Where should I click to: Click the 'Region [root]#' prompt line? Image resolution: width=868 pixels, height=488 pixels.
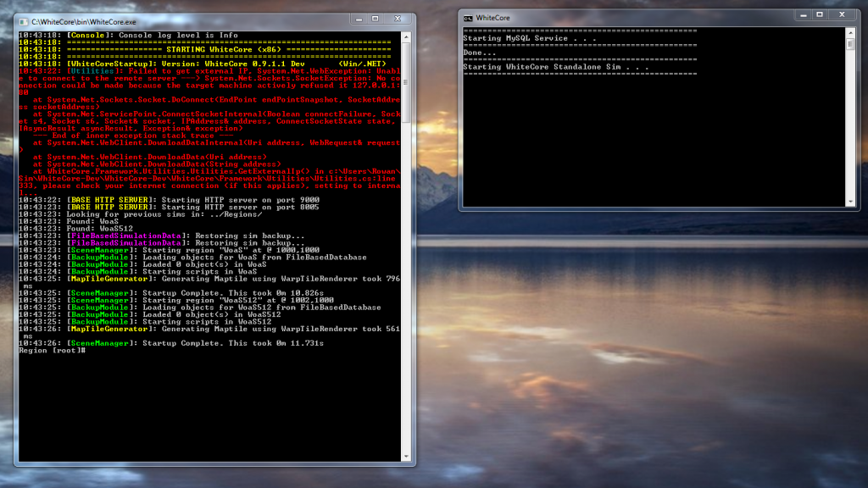[x=52, y=351]
